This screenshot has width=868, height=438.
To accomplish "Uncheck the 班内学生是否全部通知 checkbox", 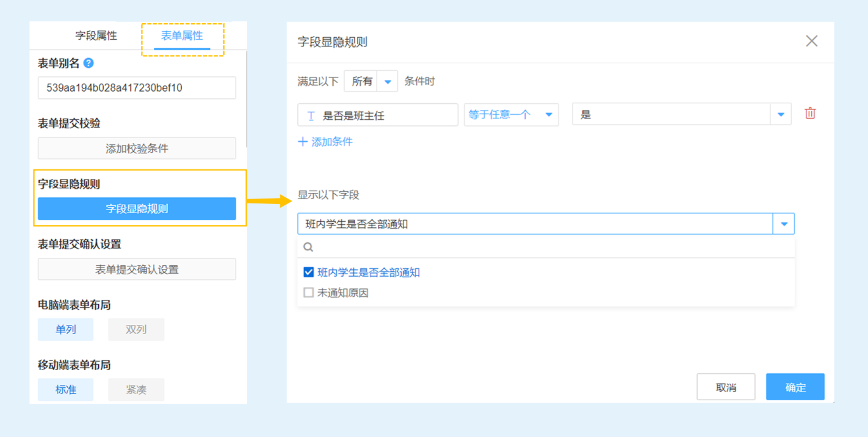I will pos(309,272).
